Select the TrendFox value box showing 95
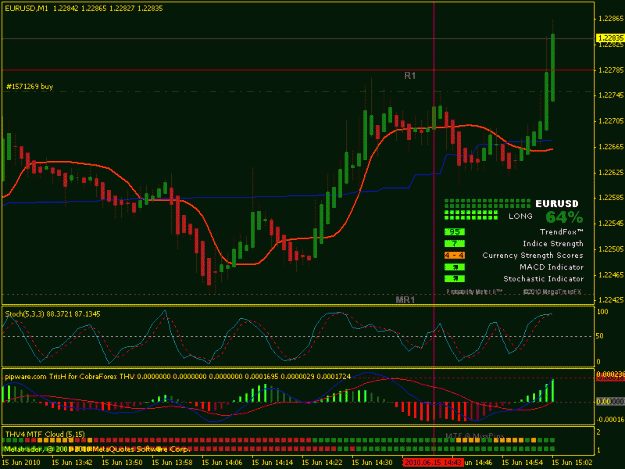This screenshot has width=625, height=469. 454,232
